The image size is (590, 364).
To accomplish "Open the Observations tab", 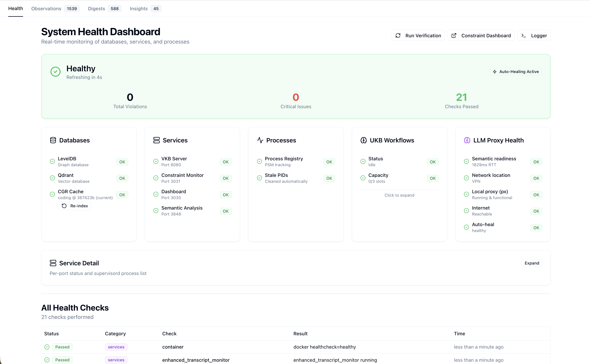I will pyautogui.click(x=55, y=9).
